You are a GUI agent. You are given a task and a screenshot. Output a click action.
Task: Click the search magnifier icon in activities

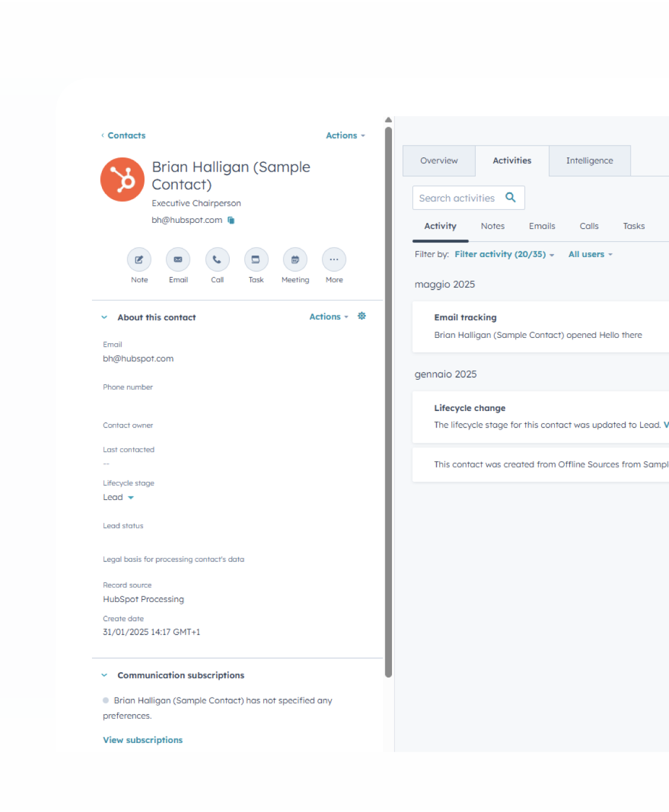[510, 198]
